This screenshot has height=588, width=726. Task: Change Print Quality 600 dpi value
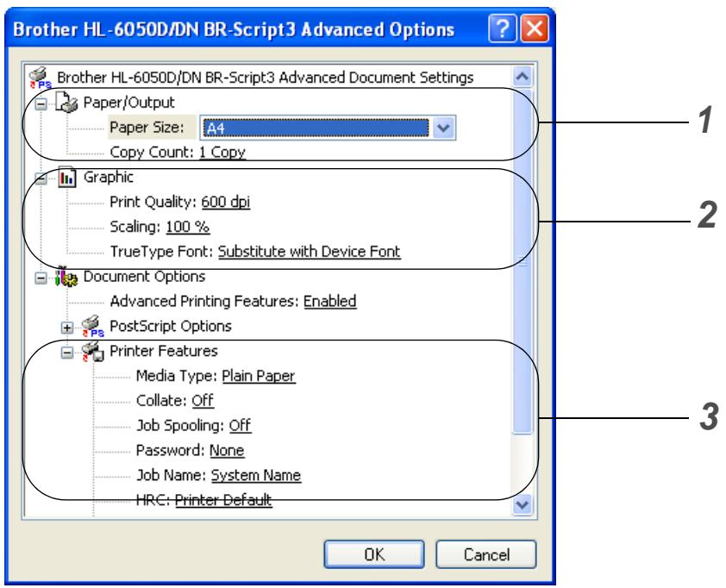click(x=226, y=202)
